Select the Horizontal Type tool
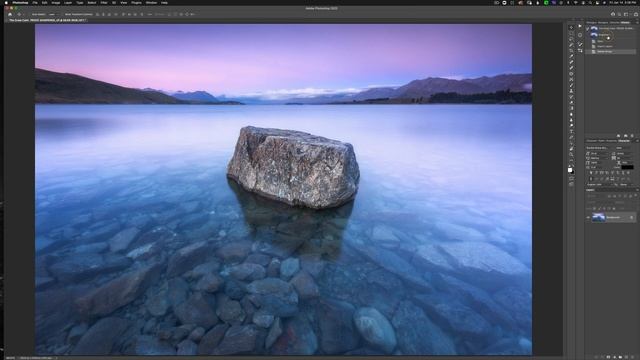640x360 pixels. coord(571,131)
